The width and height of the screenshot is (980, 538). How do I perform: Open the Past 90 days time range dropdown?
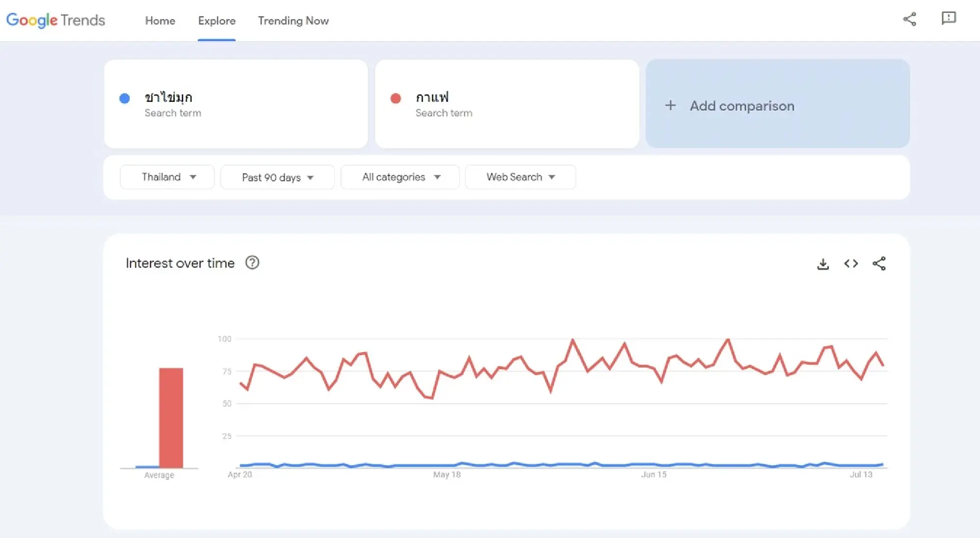(x=277, y=177)
